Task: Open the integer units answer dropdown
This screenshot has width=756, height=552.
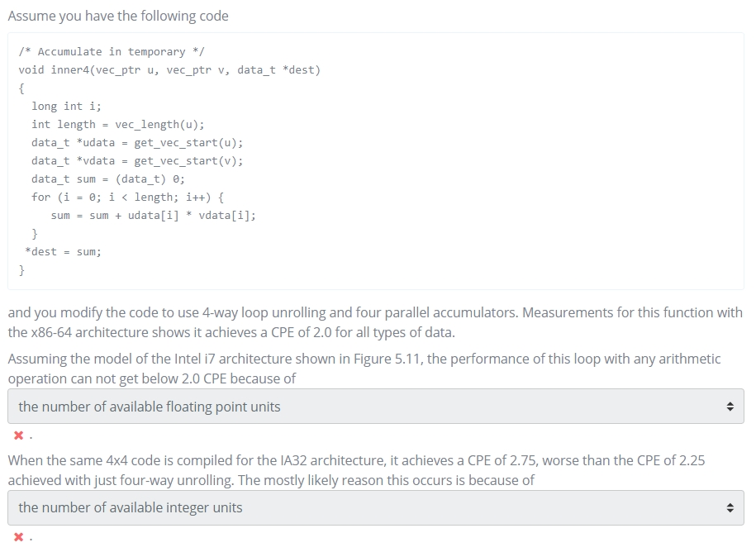Action: click(372, 507)
